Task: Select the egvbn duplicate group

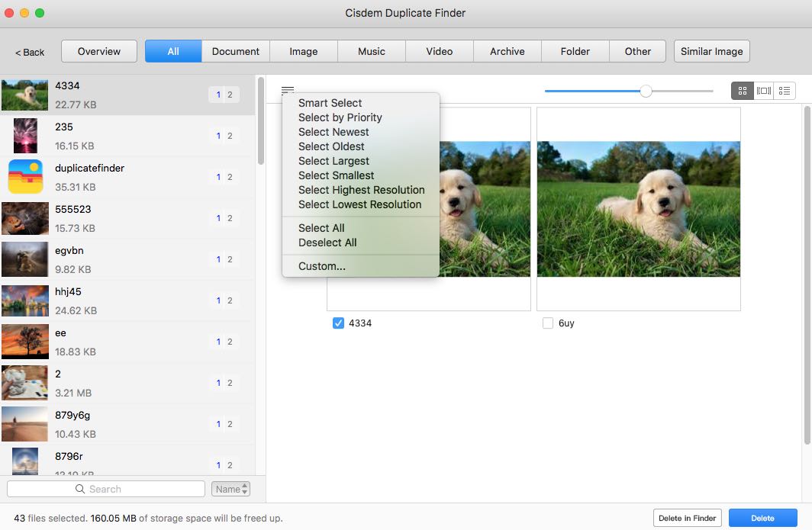Action: tap(127, 259)
